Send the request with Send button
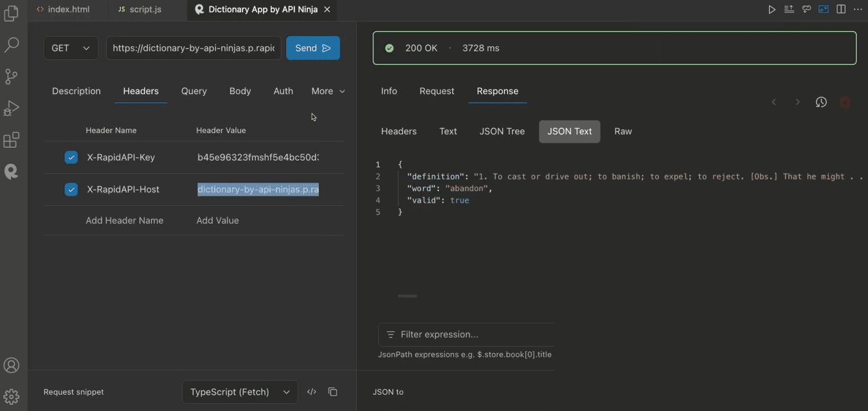 click(313, 48)
